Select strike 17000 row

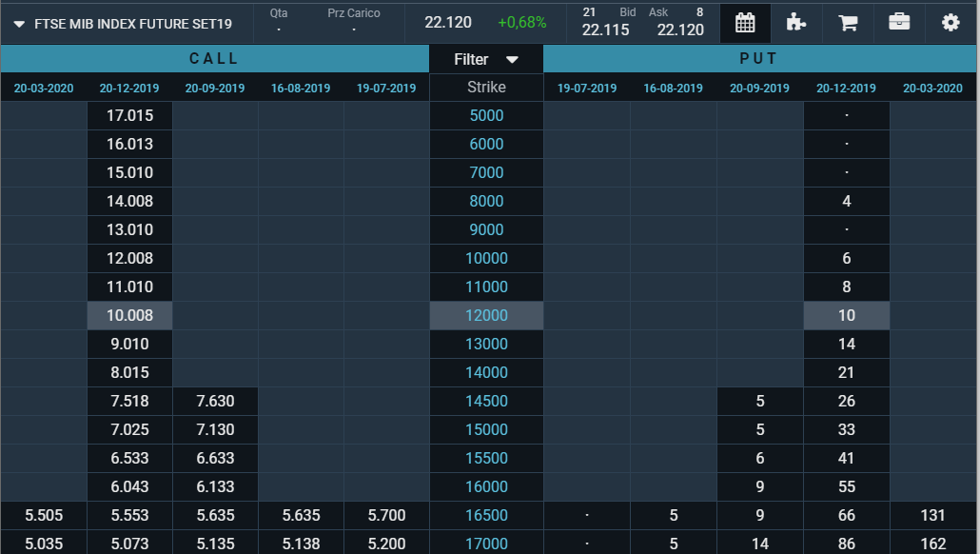486,544
